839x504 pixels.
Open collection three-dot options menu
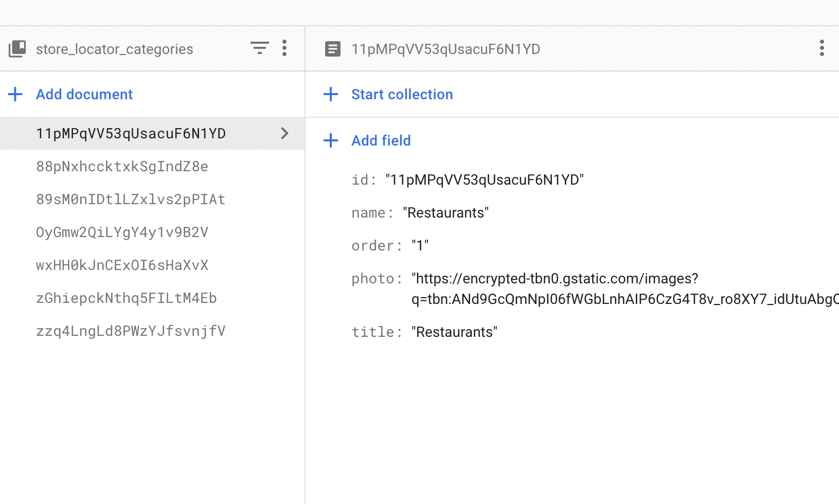pos(284,48)
